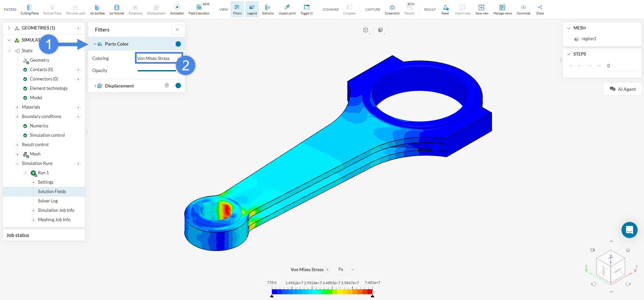Activate the Inspect point tool
Image resolution: width=644 pixels, height=300 pixels.
click(287, 9)
